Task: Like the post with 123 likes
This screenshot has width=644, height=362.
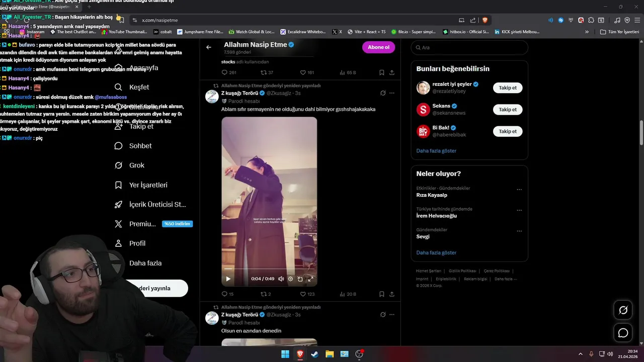Action: click(x=307, y=294)
